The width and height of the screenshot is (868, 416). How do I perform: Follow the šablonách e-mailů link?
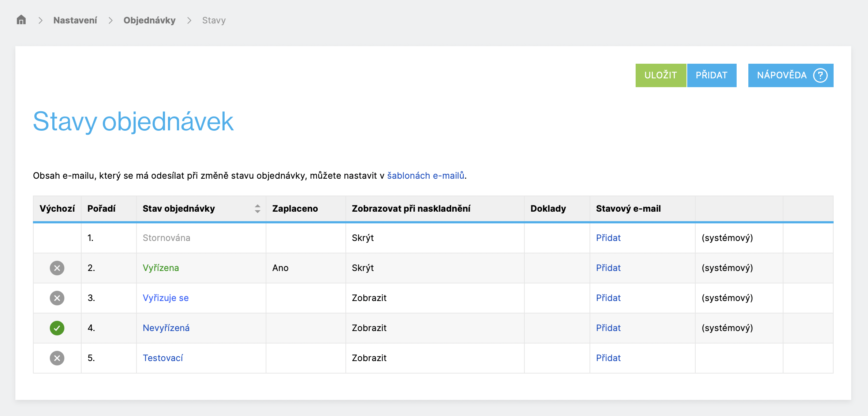(425, 176)
